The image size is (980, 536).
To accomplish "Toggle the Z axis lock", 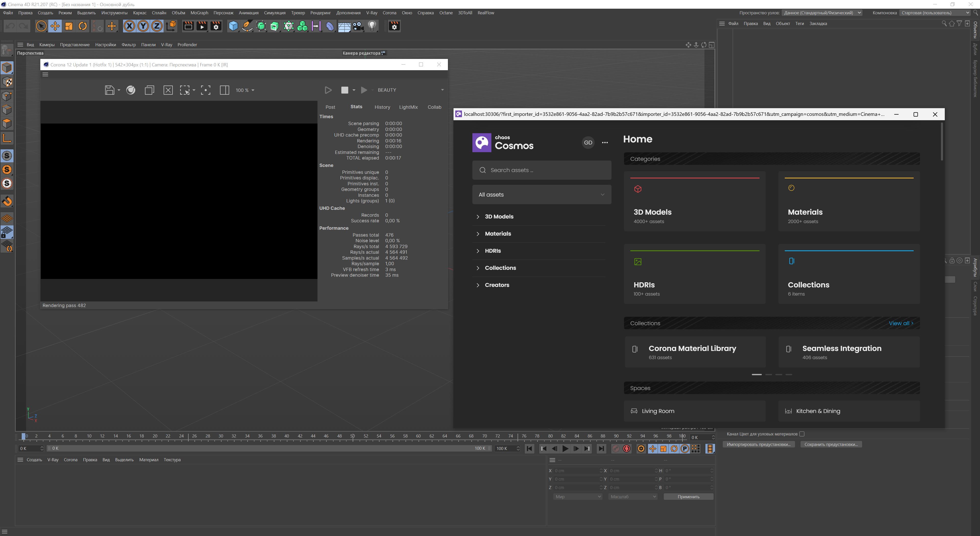I will coord(157,26).
